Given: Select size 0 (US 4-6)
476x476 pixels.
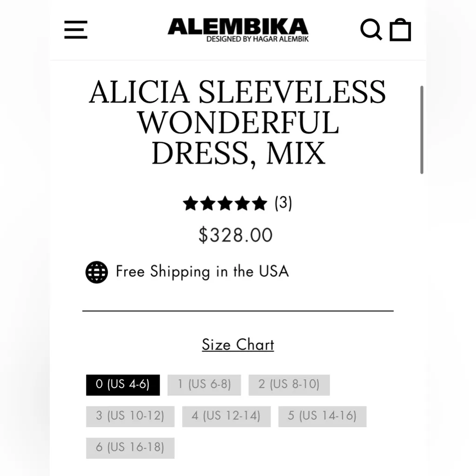Looking at the screenshot, I should [123, 385].
